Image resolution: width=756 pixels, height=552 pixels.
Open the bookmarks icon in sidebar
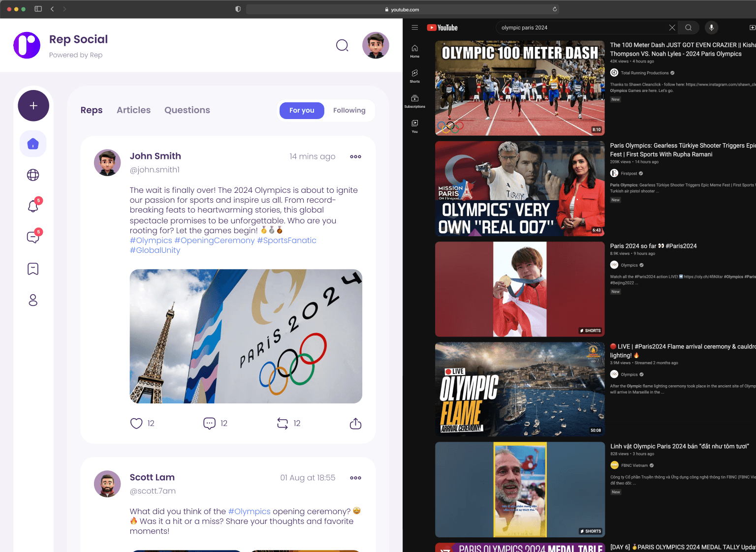tap(33, 269)
